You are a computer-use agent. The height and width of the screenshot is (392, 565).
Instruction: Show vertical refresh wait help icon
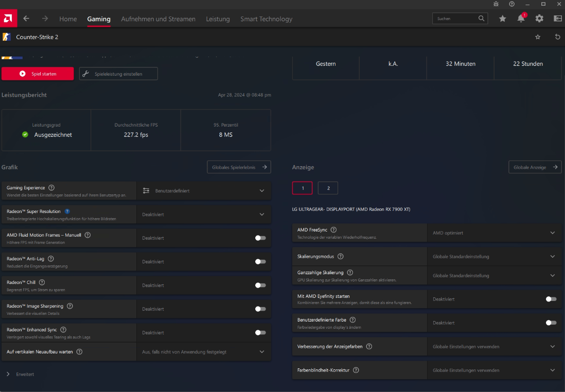(x=79, y=352)
